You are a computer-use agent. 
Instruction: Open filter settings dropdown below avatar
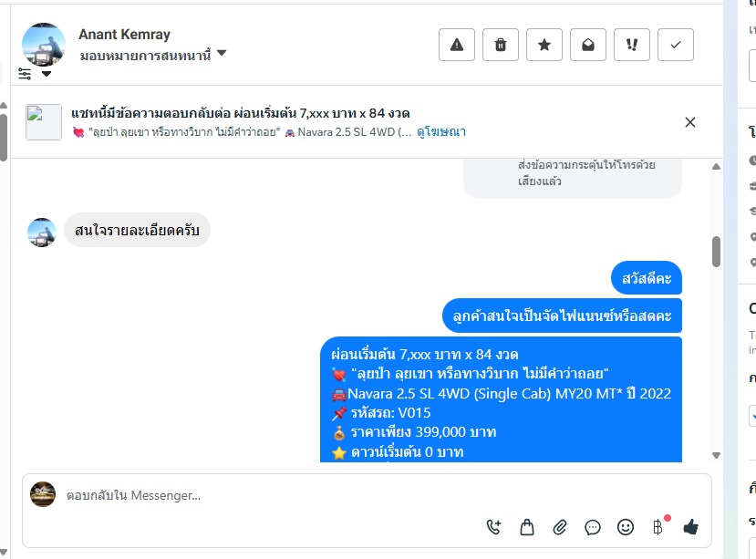point(35,74)
